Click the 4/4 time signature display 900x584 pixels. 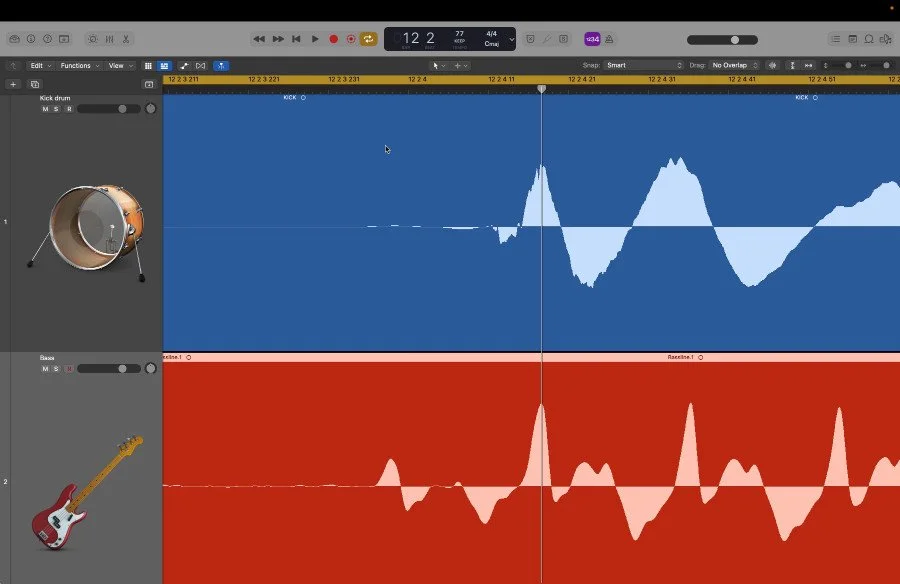click(492, 34)
